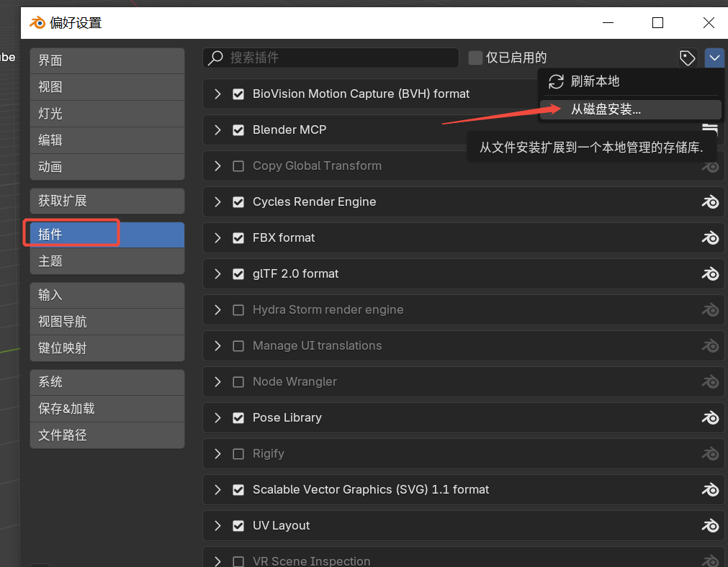Viewport: 728px width, 567px height.
Task: Enable Manage UI translations add-on
Action: pos(238,345)
